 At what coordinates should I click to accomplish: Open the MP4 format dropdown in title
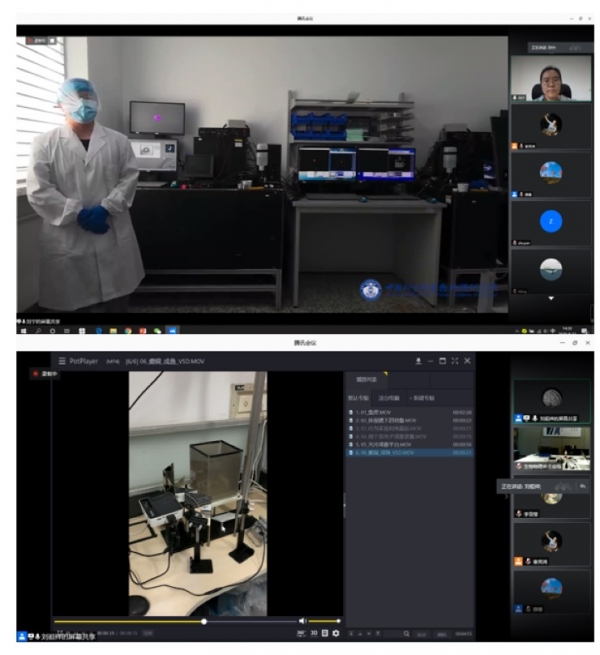tap(113, 361)
